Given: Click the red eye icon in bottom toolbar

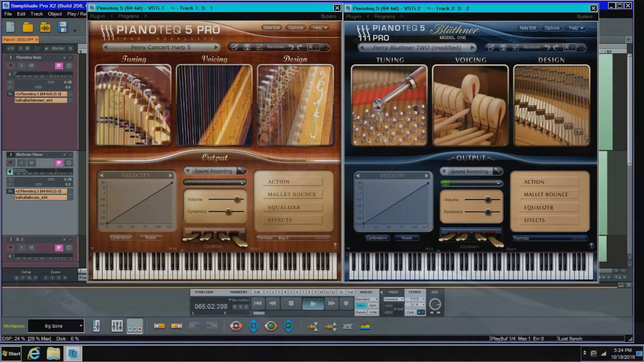Looking at the screenshot, I should coord(236,326).
